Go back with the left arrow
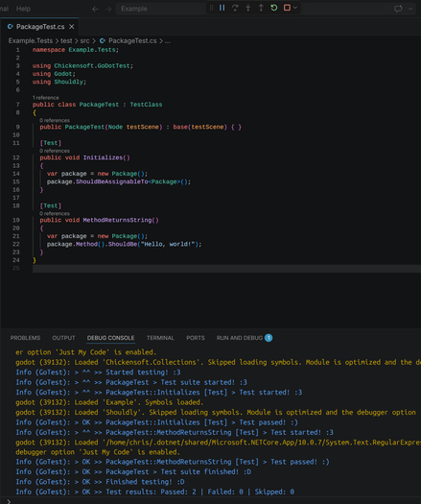The width and height of the screenshot is (421, 504). pyautogui.click(x=95, y=9)
